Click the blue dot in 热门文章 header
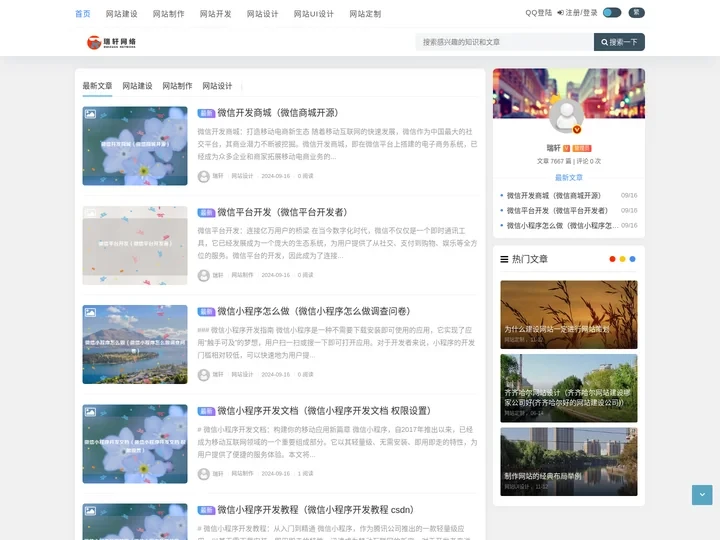The height and width of the screenshot is (540, 720). click(x=632, y=259)
